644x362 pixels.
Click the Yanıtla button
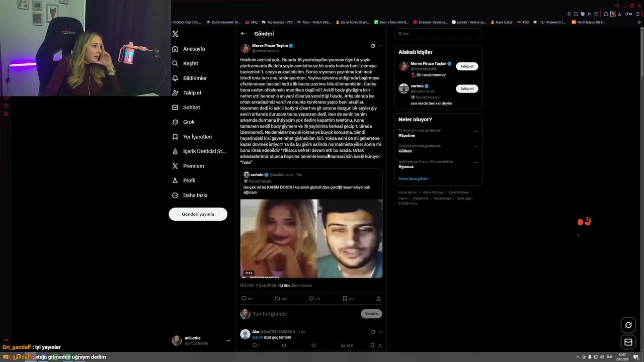[x=371, y=314]
